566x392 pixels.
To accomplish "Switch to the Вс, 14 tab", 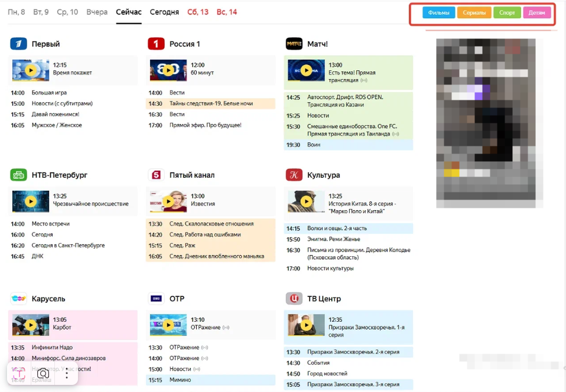I will [x=227, y=12].
